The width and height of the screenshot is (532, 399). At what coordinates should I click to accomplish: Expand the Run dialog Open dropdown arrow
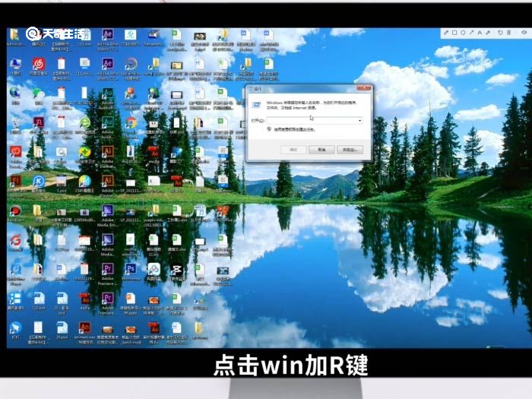[359, 120]
